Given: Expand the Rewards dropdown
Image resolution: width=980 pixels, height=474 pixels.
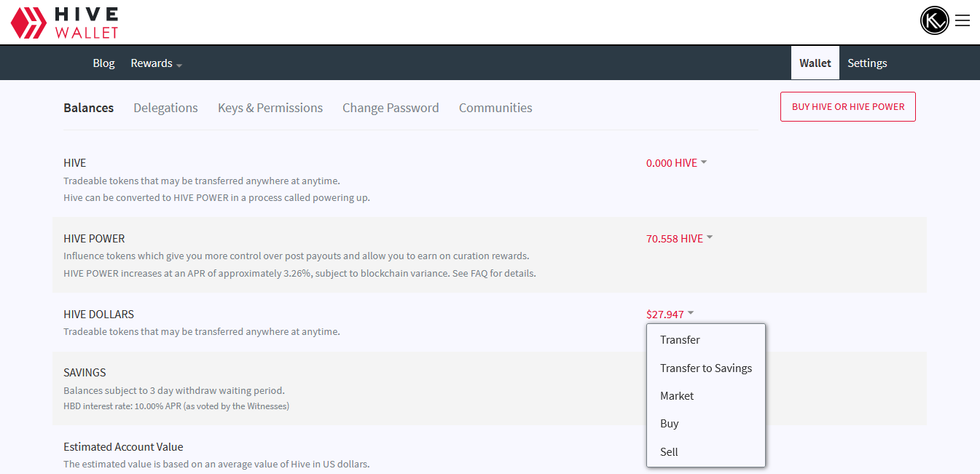Looking at the screenshot, I should coord(156,63).
